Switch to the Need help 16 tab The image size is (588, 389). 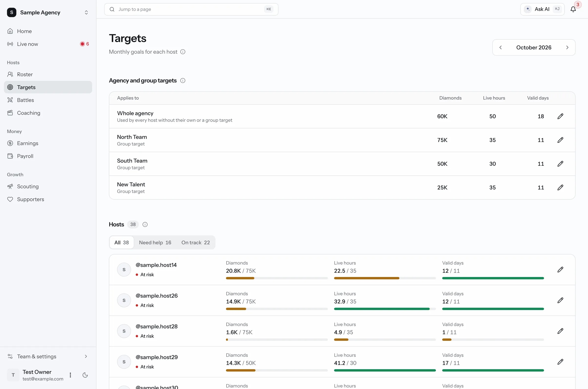pyautogui.click(x=155, y=243)
